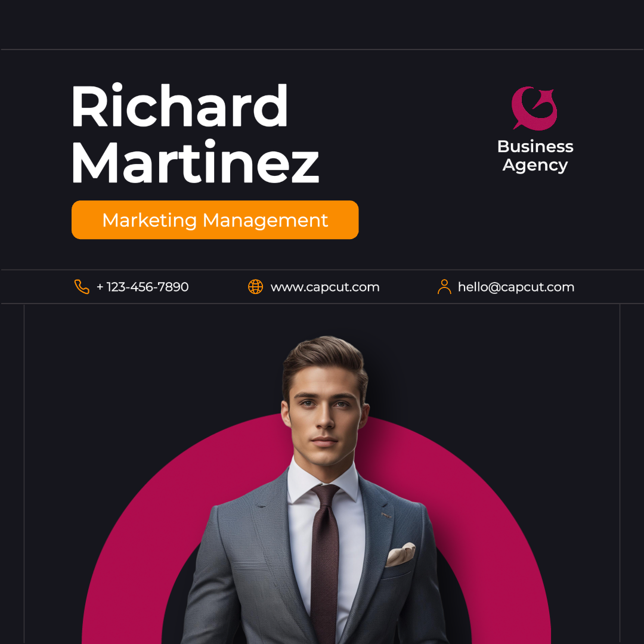The image size is (644, 644).
Task: Click the + 123-456-7890 phone number
Action: click(x=143, y=287)
